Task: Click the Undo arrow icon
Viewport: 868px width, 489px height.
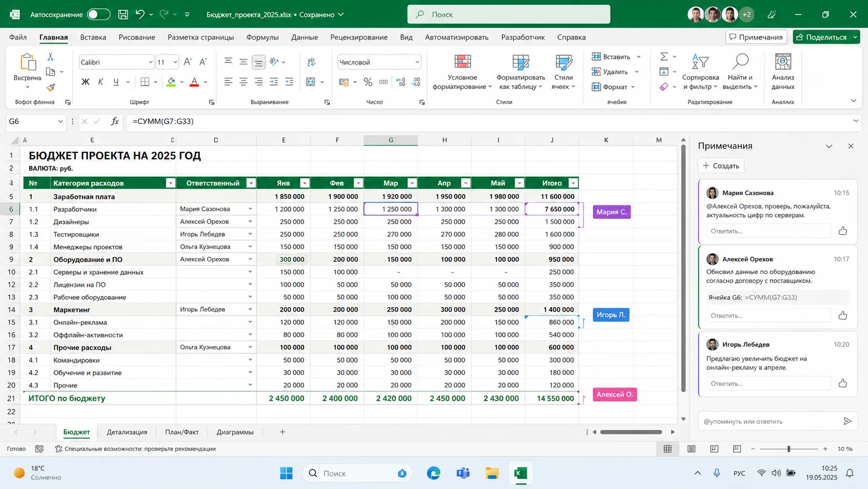Action: [x=140, y=15]
